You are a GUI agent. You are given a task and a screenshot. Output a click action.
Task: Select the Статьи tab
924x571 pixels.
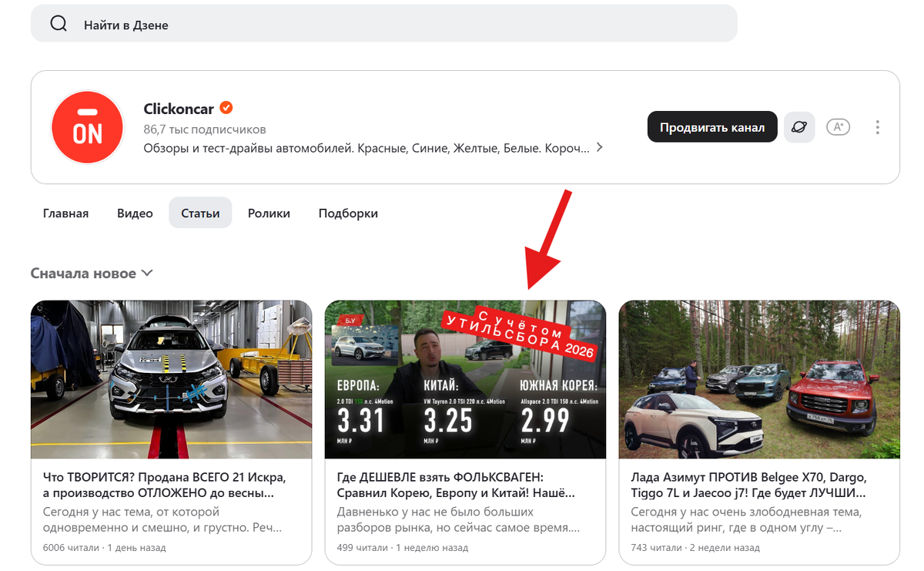200,213
